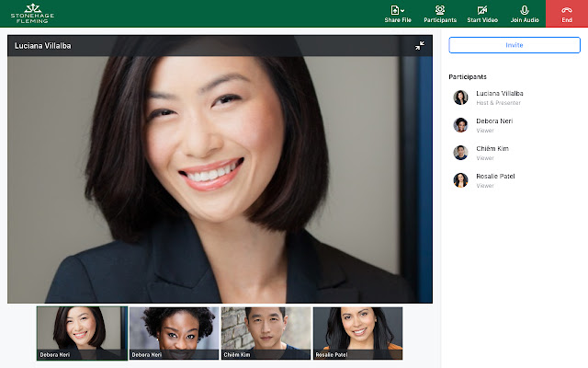Select Debora Neri's avatar in the participants list
Screen dimensions: 588x368
tap(460, 125)
